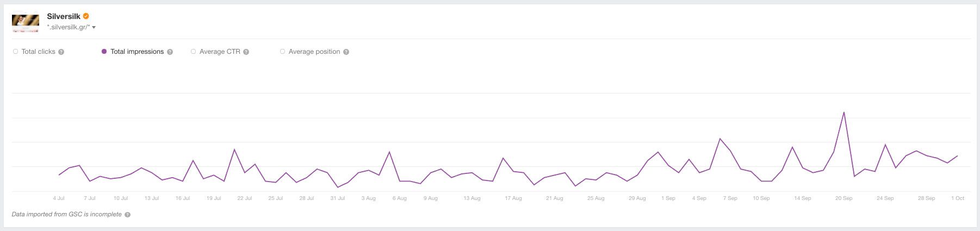Click the highest impressions peak at 20 Sep
The width and height of the screenshot is (980, 231).
pos(843,113)
